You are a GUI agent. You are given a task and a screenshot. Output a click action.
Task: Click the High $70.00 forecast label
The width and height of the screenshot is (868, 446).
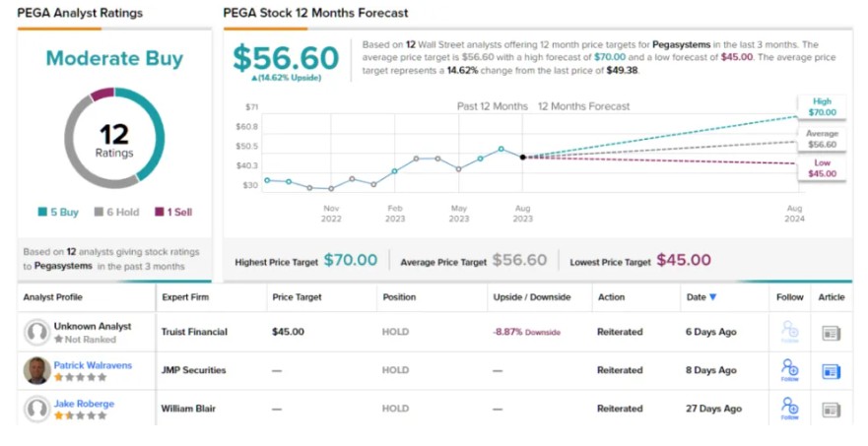point(822,107)
